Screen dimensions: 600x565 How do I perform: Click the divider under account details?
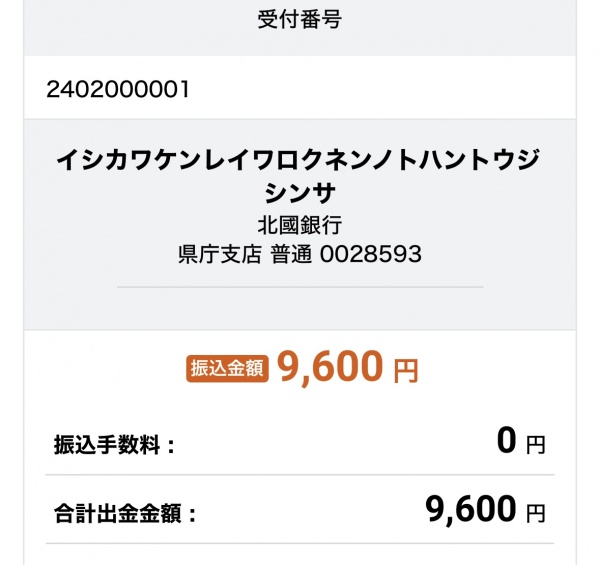300,287
